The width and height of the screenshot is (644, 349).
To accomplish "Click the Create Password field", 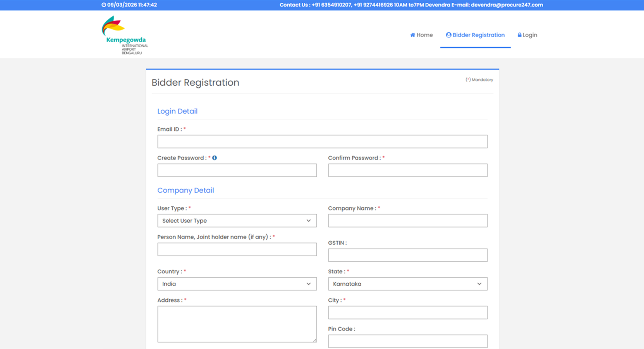I will tap(237, 170).
